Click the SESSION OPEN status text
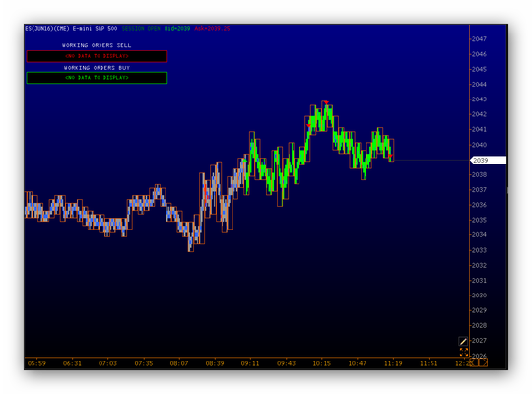 141,29
